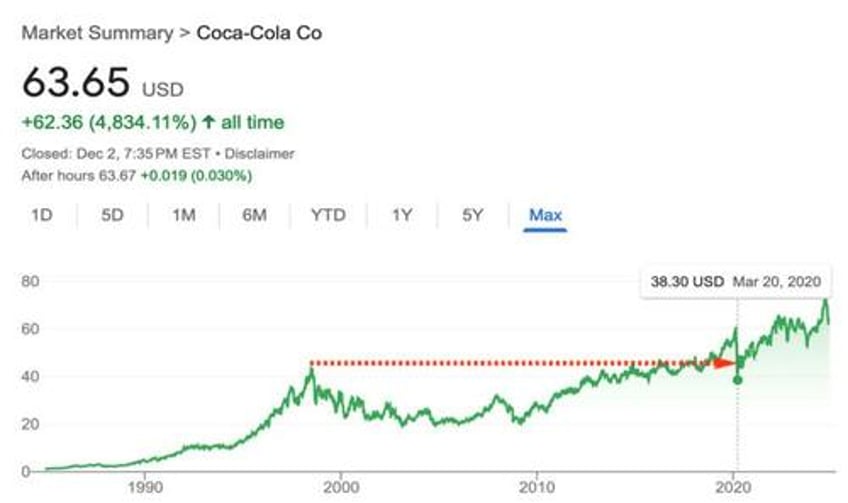Click the green up arrow near all time
Screen dimensions: 848x503
pyautogui.click(x=209, y=122)
